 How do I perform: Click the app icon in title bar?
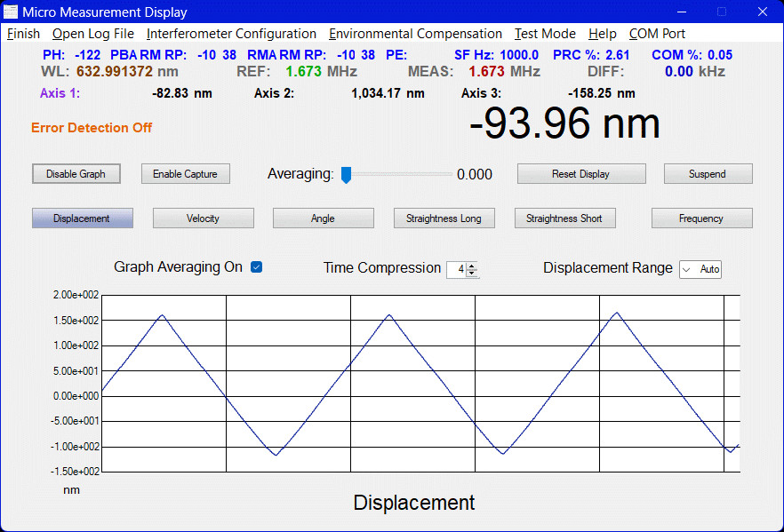10,12
